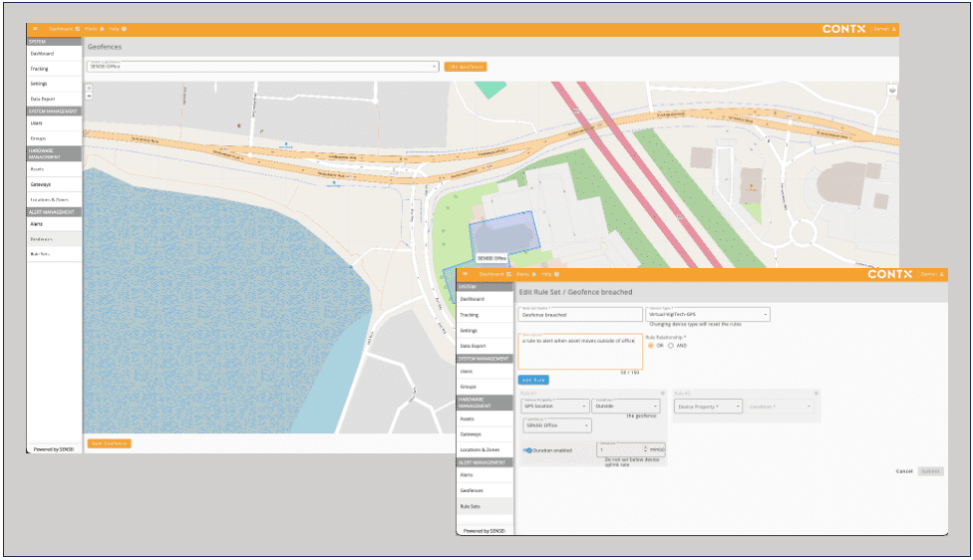Go to Tracking in the left sidebar

click(39, 69)
